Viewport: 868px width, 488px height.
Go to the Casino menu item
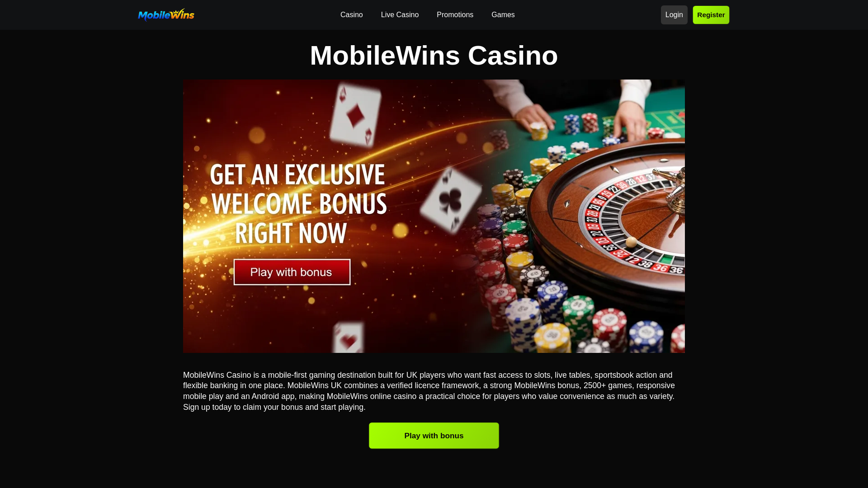(x=351, y=15)
